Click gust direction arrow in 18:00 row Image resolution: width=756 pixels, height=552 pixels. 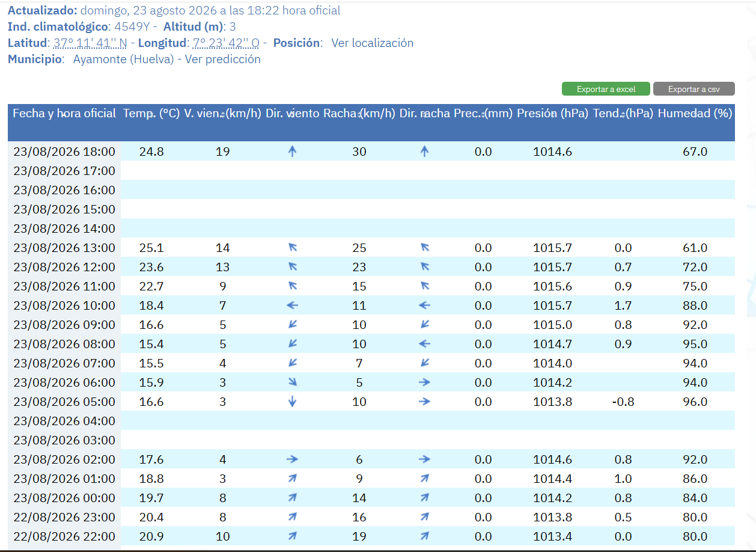(x=424, y=152)
